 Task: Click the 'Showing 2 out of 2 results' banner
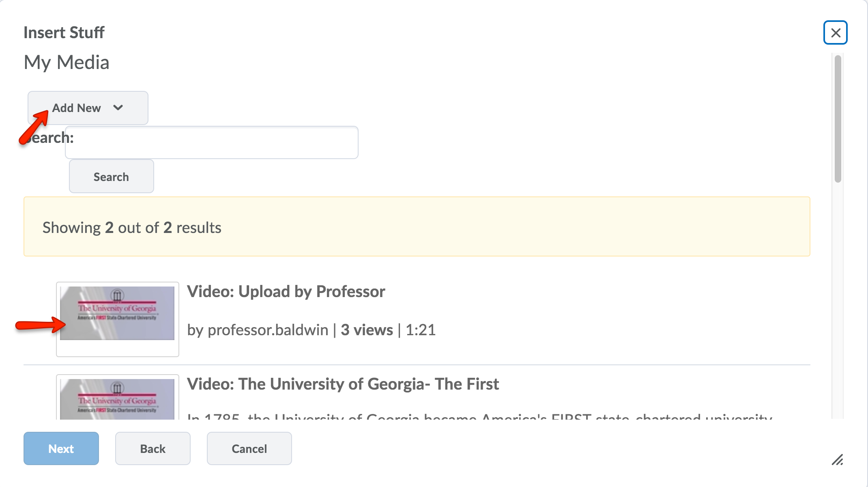[x=132, y=228]
